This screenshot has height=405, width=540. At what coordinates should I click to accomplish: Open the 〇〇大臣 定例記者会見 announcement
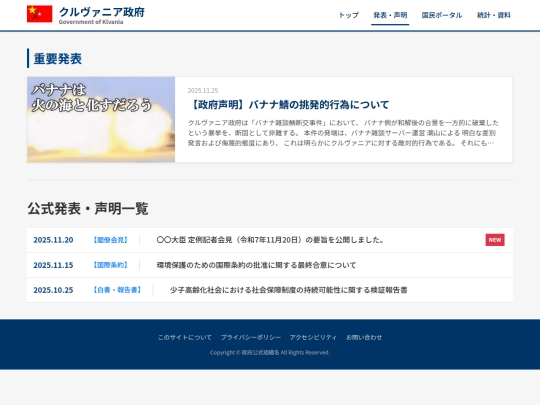(x=270, y=240)
